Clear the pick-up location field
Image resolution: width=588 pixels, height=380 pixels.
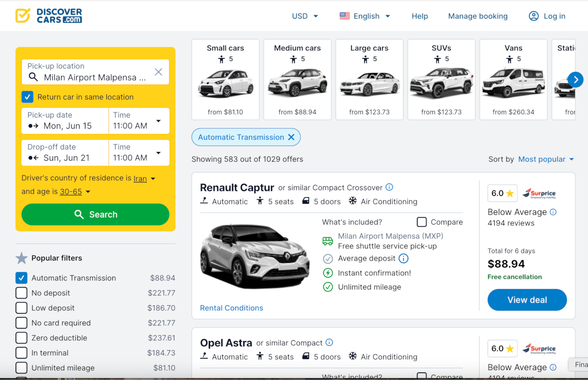tap(158, 72)
